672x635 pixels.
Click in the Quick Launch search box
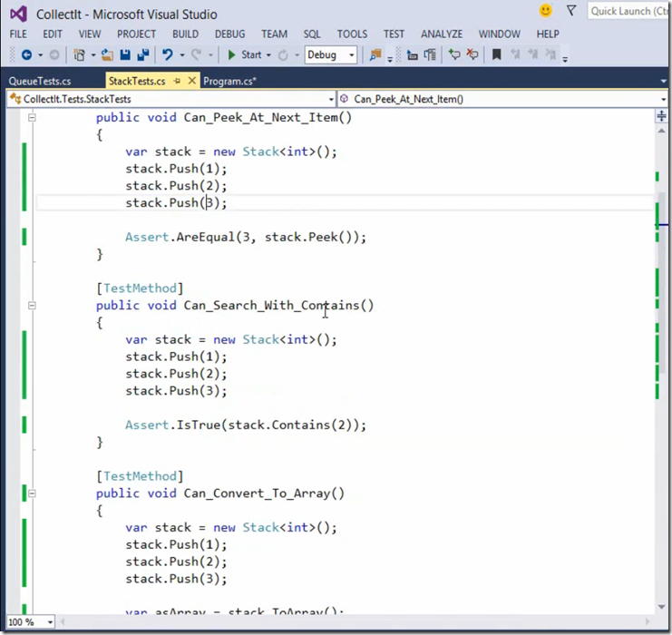coord(628,11)
